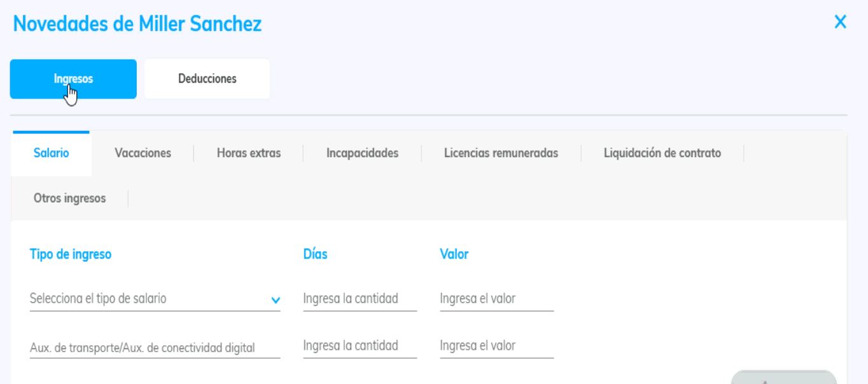Click Valor field in the Aux. de transporte row

[496, 346]
